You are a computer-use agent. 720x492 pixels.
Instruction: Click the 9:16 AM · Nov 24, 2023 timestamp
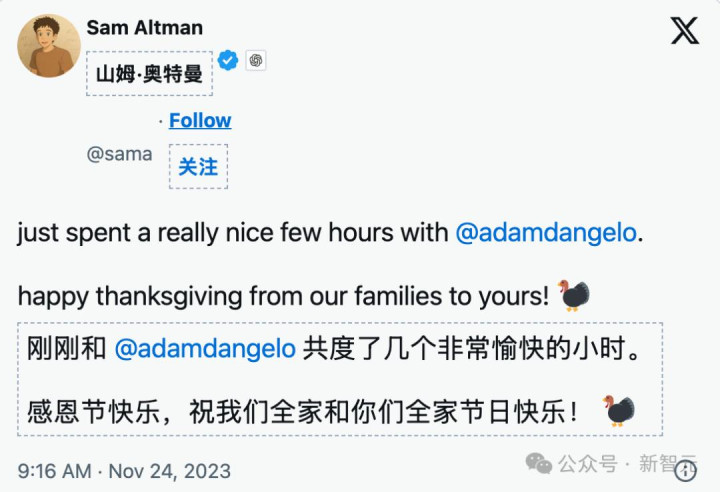(124, 470)
